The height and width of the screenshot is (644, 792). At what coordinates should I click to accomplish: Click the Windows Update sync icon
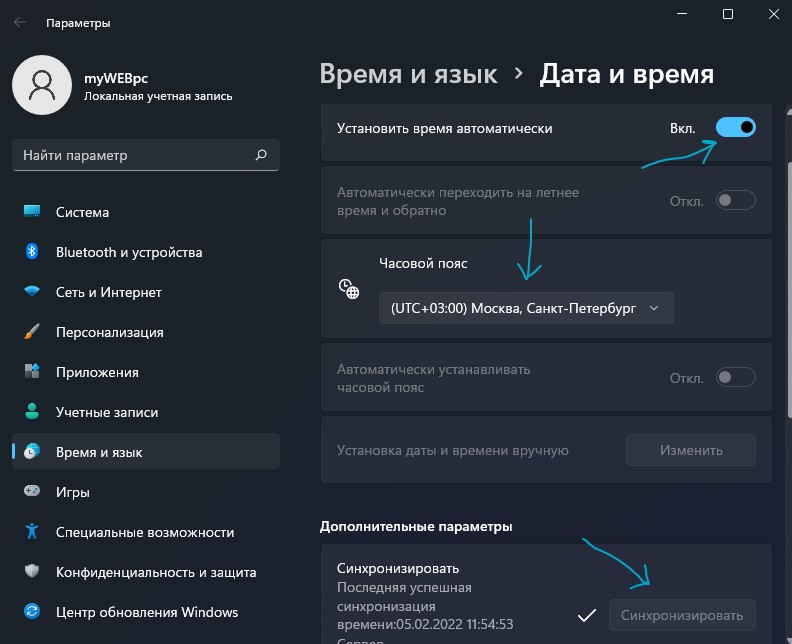coord(32,611)
